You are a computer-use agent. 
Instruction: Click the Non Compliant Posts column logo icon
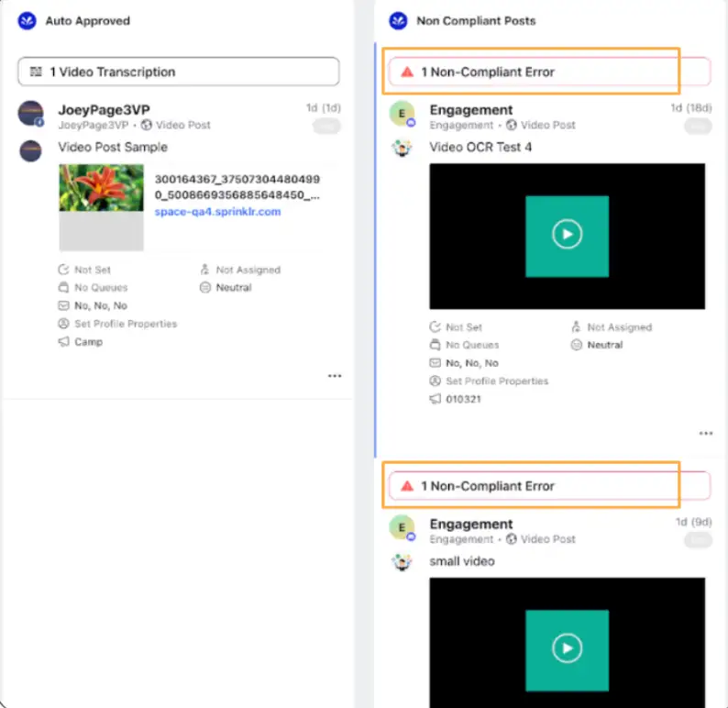coord(398,21)
